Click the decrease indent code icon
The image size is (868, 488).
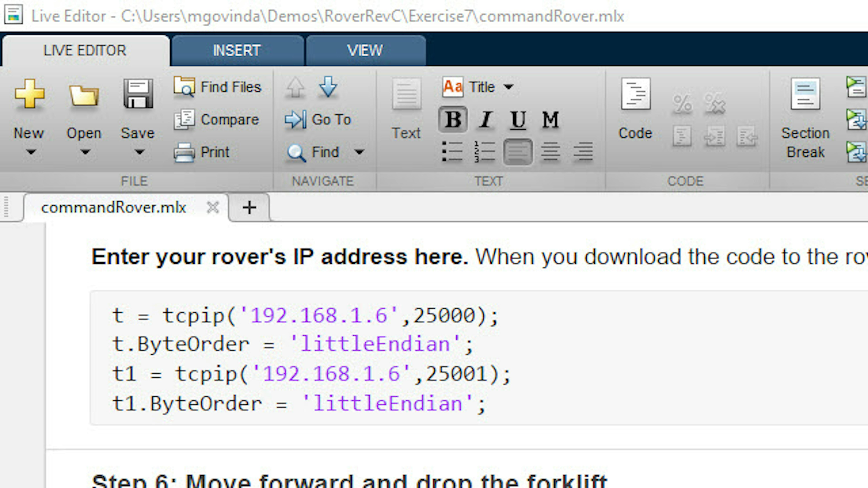pos(747,136)
